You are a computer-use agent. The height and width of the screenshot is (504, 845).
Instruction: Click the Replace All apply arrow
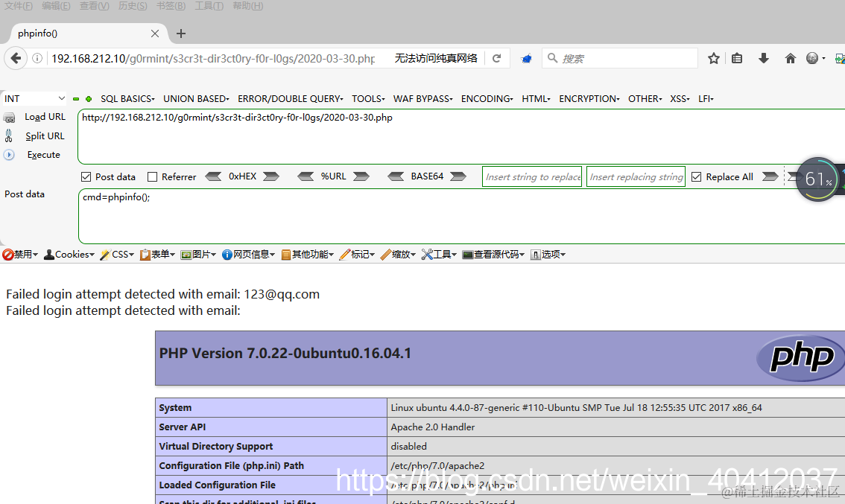pyautogui.click(x=770, y=176)
